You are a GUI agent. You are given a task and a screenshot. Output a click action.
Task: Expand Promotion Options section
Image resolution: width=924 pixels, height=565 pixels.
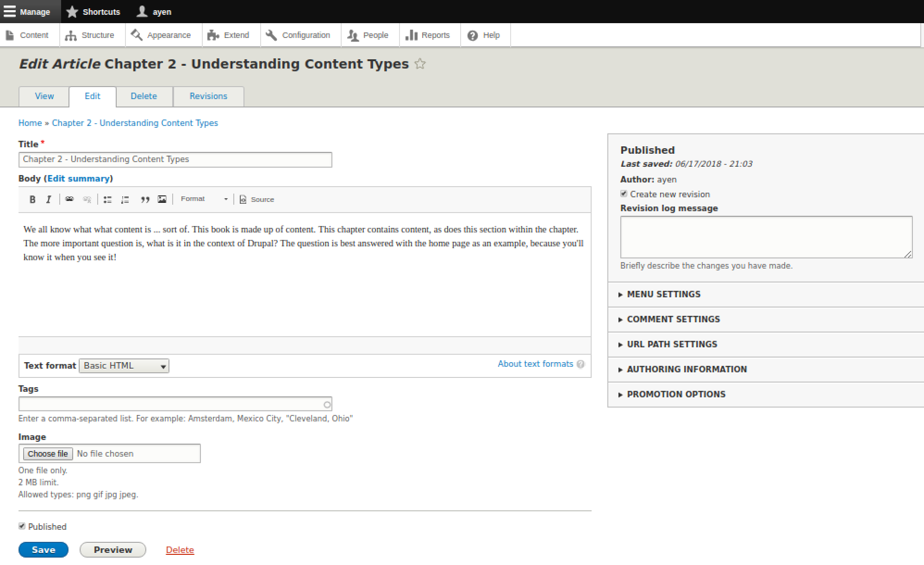[676, 395]
